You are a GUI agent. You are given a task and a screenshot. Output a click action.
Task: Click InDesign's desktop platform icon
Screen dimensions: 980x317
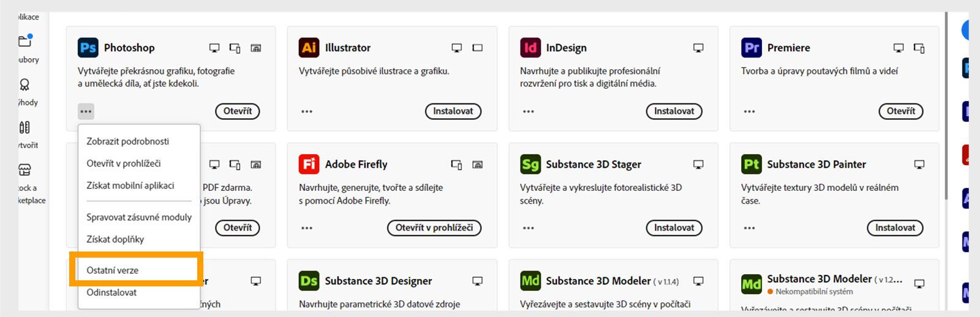pos(698,48)
